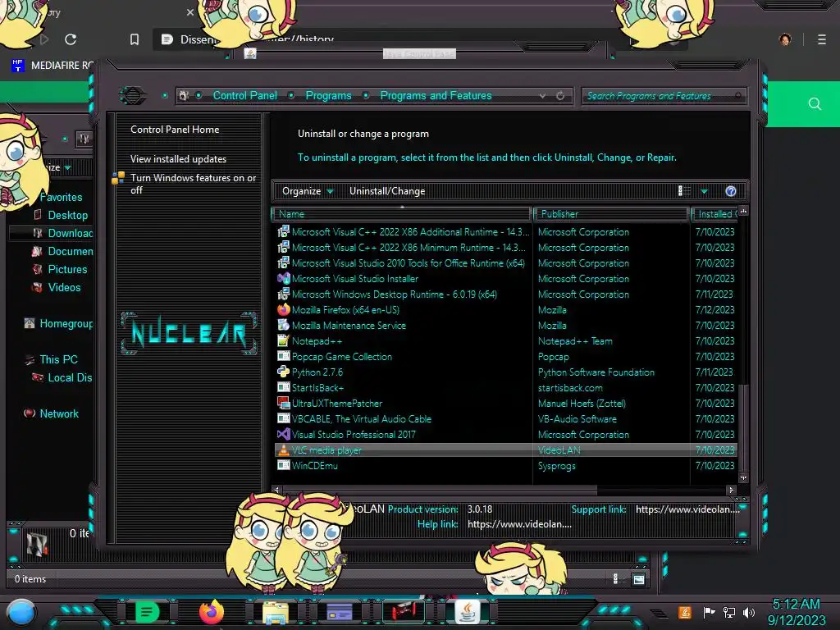Expand the address bar history dropdown
This screenshot has width=840, height=630.
pos(543,96)
